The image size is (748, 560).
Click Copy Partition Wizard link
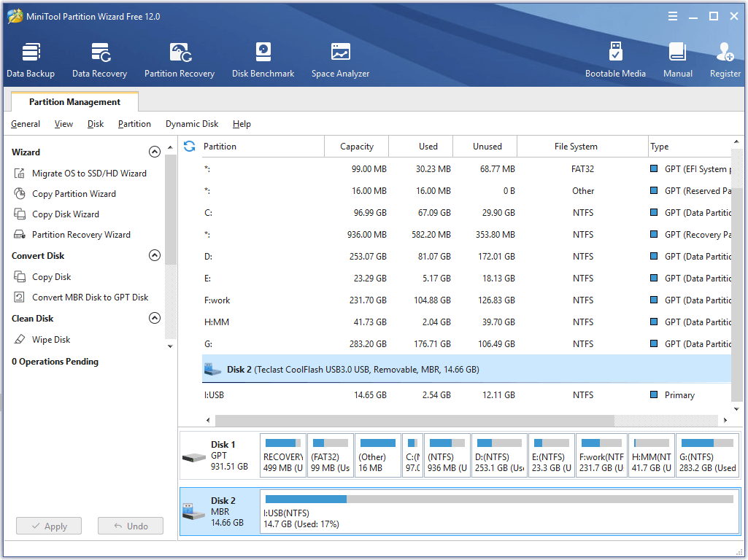click(x=74, y=194)
